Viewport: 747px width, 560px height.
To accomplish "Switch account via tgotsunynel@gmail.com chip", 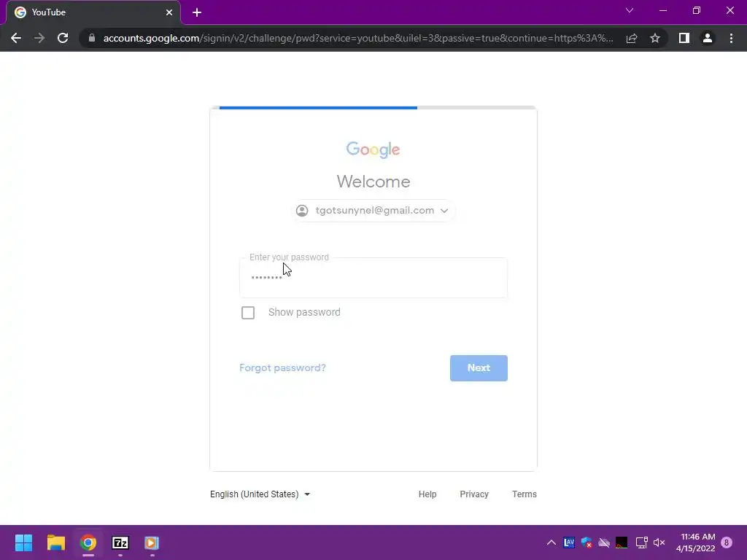I will 373,211.
